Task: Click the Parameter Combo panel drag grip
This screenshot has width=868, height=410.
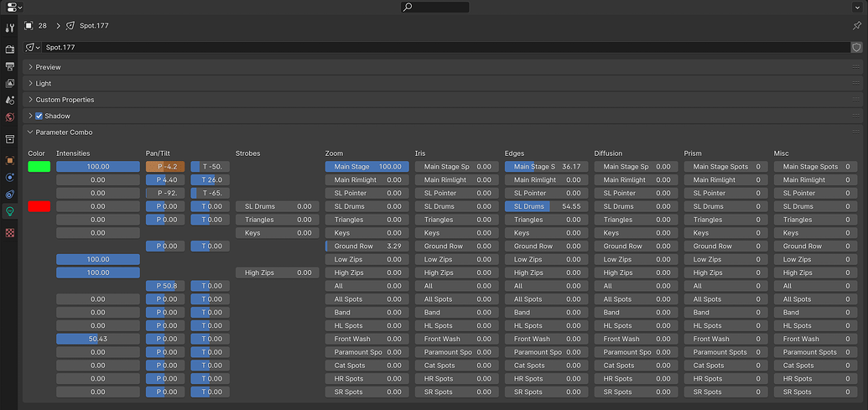Action: [855, 132]
